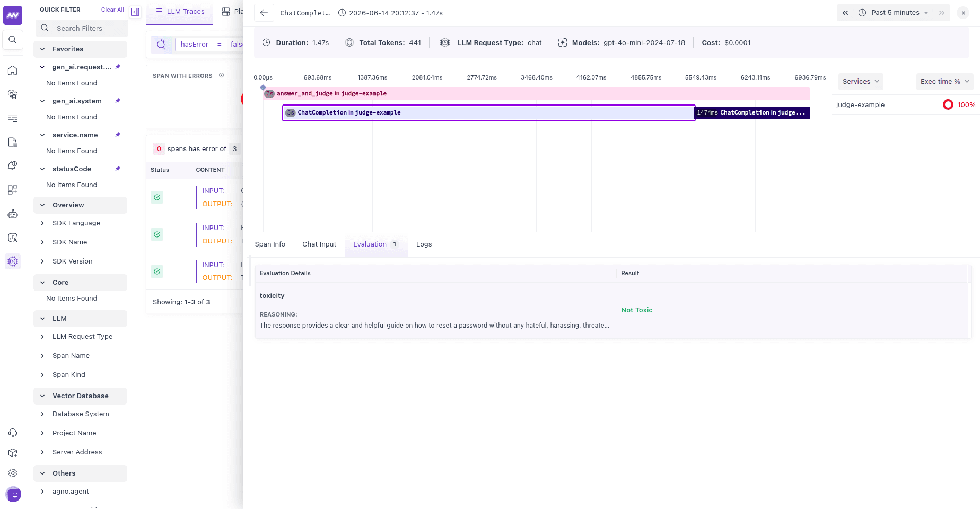The image size is (980, 509).
Task: Open the Exec time % dropdown
Action: click(x=944, y=82)
